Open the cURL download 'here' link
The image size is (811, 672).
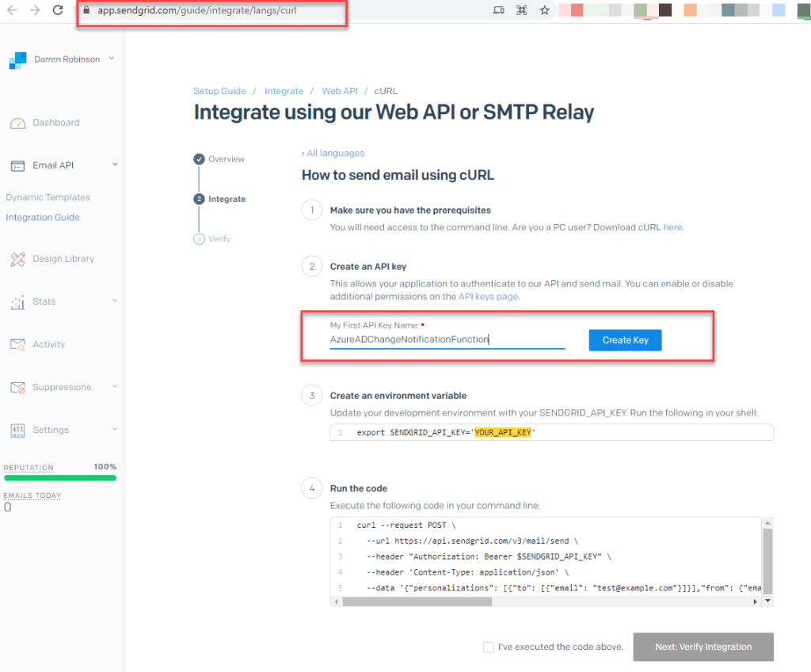tap(672, 227)
